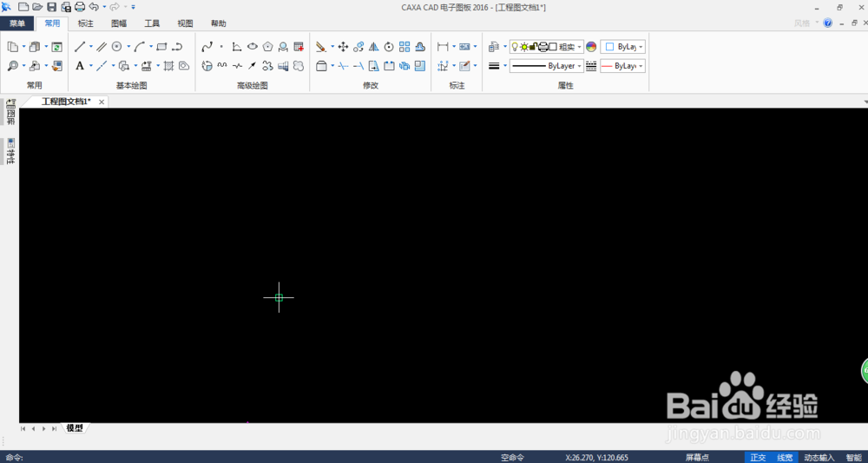Switch to the 常用 ribbon tab
This screenshot has height=463, width=868.
52,23
